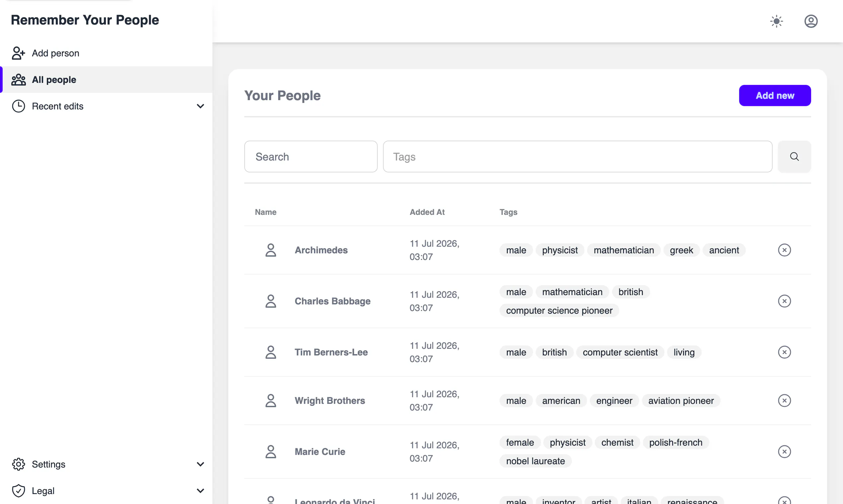Click Archimedes' person avatar icon
The height and width of the screenshot is (504, 843).
coord(270,250)
